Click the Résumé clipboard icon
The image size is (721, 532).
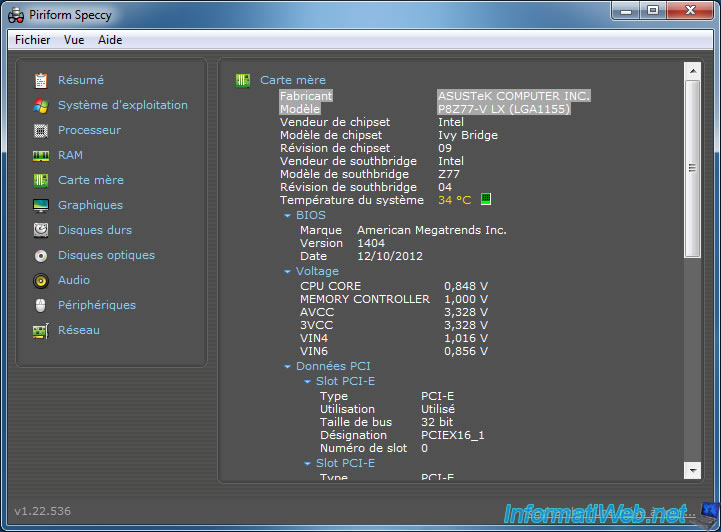point(41,80)
